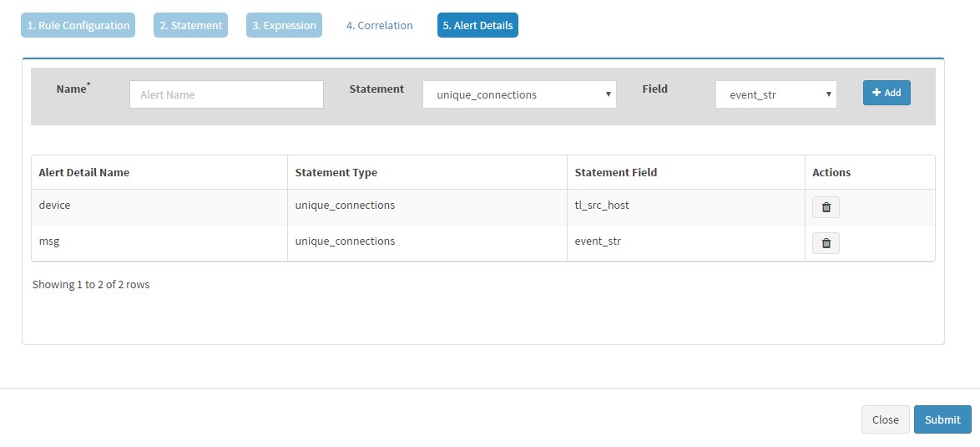This screenshot has height=447, width=980.
Task: Switch to the Statement step tab
Action: coord(190,26)
